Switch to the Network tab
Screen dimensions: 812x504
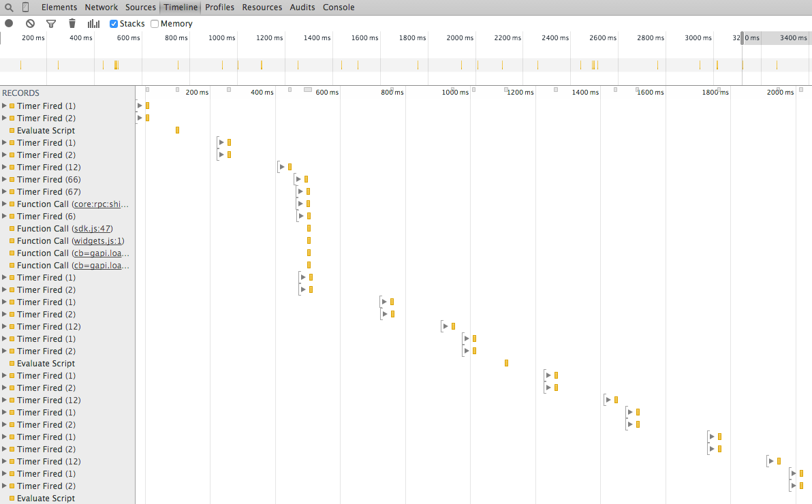tap(101, 7)
